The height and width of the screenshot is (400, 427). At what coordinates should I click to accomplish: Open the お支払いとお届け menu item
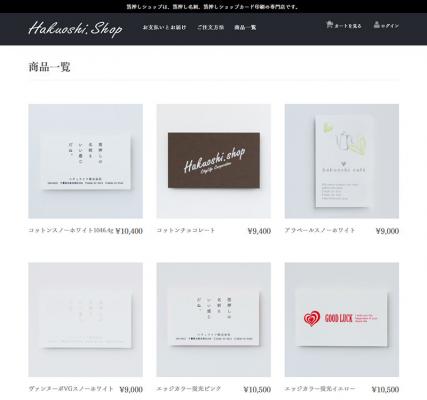pos(164,27)
